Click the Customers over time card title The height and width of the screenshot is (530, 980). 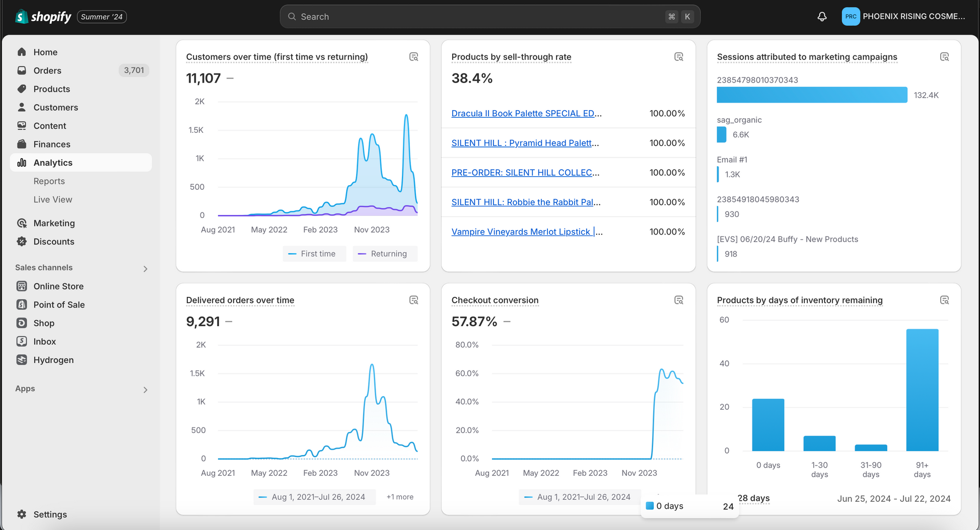coord(277,57)
